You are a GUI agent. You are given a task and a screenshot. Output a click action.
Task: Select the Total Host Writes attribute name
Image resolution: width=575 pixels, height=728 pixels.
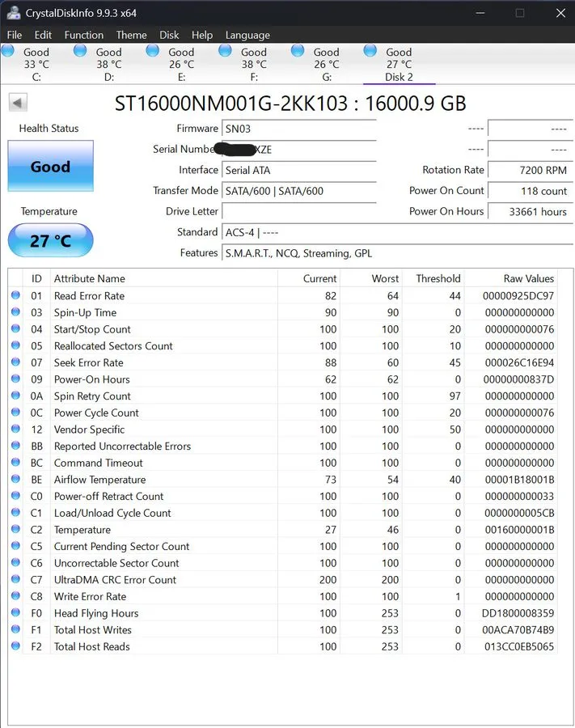click(x=93, y=630)
